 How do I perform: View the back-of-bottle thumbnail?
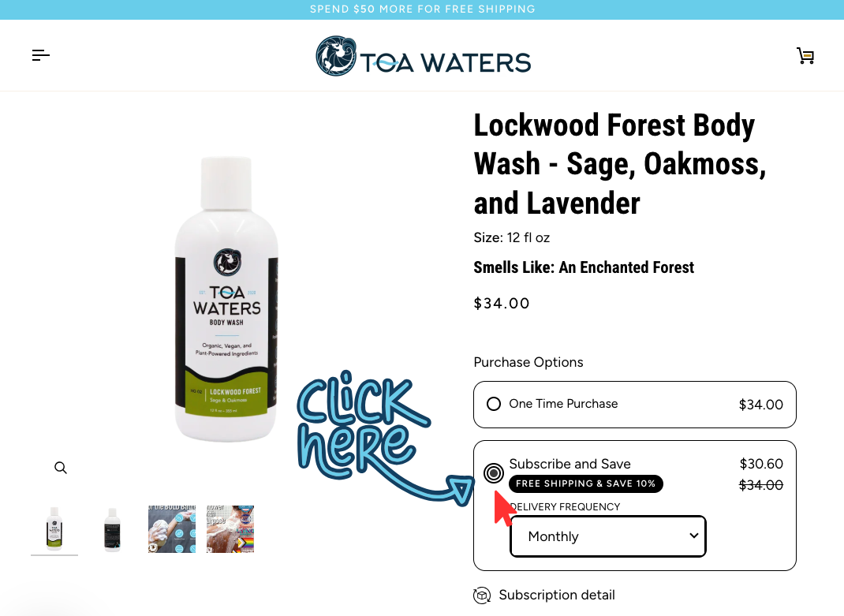[112, 528]
